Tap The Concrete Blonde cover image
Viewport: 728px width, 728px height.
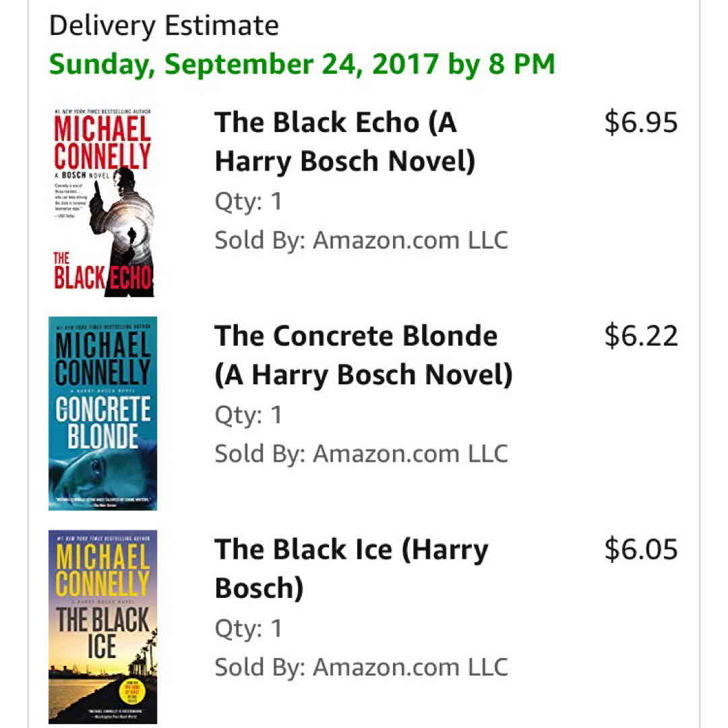[x=103, y=413]
